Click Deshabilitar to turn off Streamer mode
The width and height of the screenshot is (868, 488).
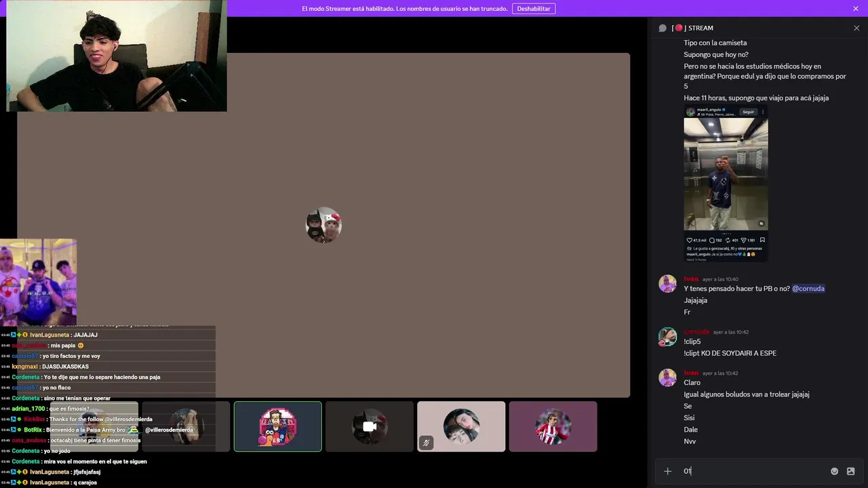point(534,9)
